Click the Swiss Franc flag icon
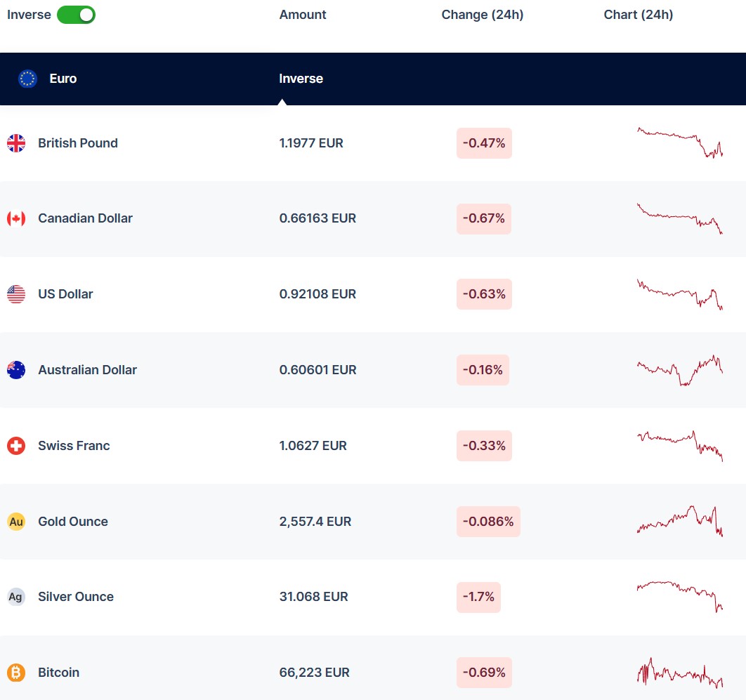The height and width of the screenshot is (700, 746). click(x=16, y=446)
